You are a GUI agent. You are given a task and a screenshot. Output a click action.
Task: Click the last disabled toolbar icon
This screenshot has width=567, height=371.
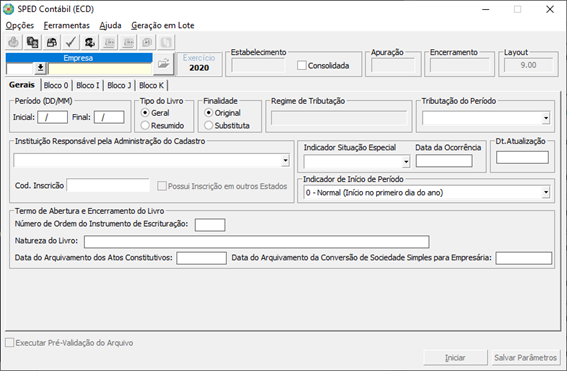[166, 42]
